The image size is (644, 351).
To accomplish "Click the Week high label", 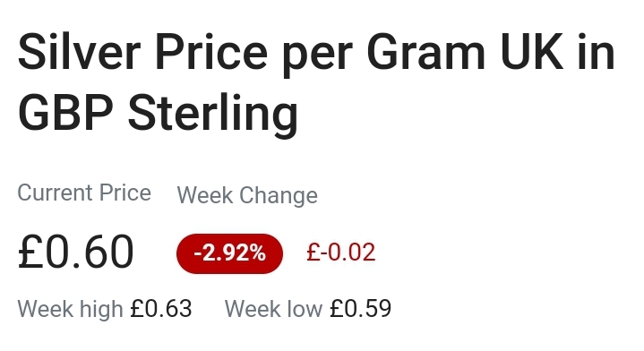I will (70, 309).
